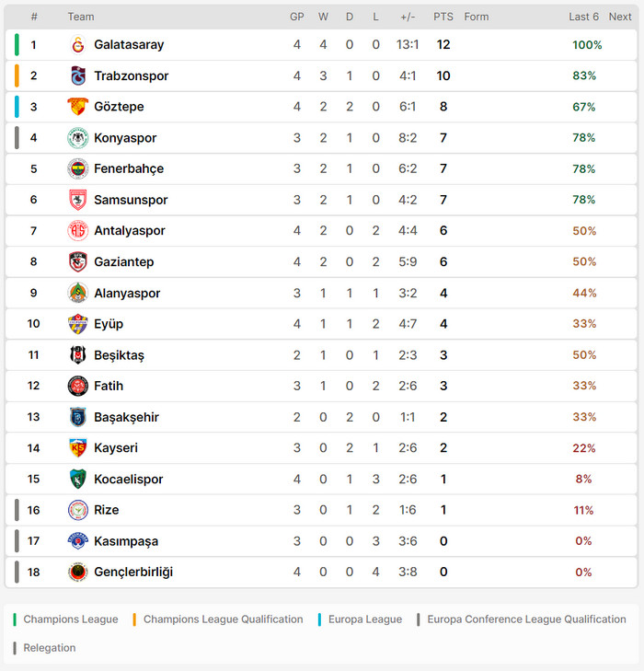Click the Kayseri KS shield icon

[x=78, y=447]
